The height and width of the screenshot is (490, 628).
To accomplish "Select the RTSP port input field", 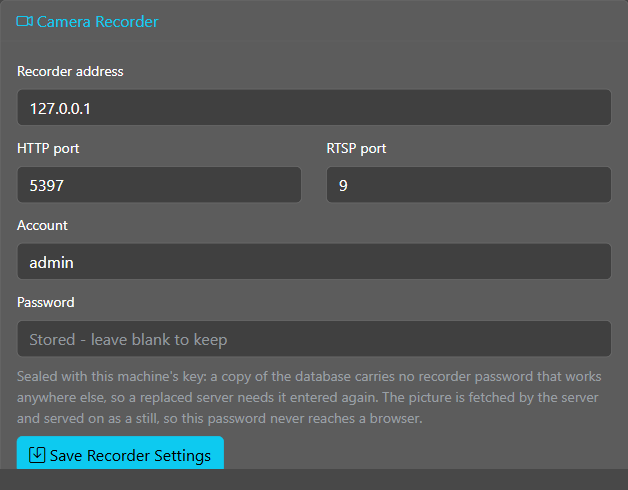I will 469,185.
